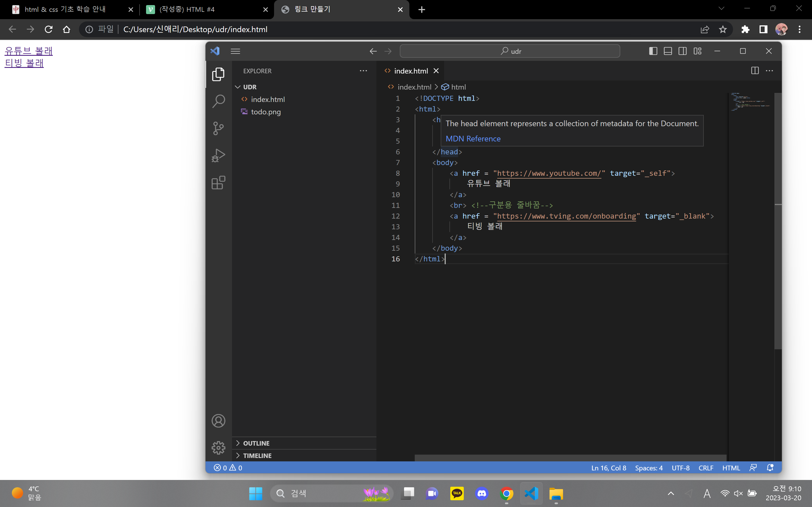Image resolution: width=812 pixels, height=507 pixels.
Task: Click the 유튜브 볼래 link on page
Action: coord(28,51)
